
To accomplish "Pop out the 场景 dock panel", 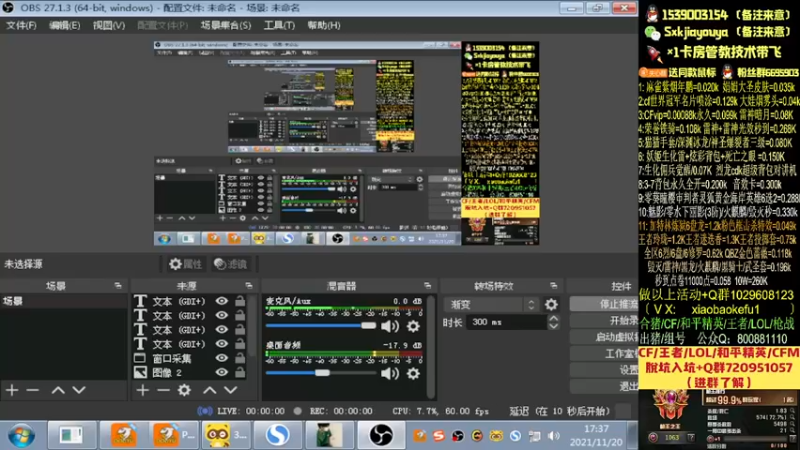I will 118,286.
